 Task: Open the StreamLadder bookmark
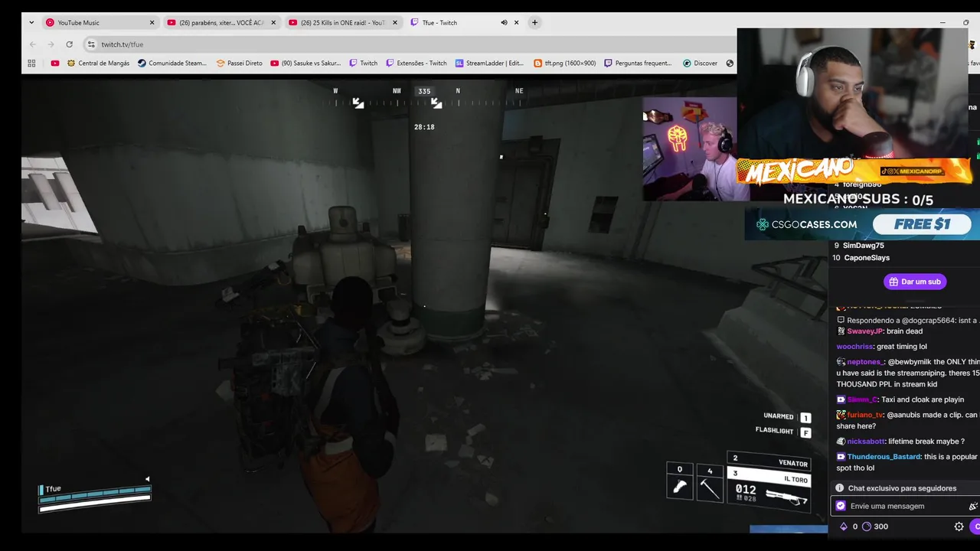click(x=489, y=64)
